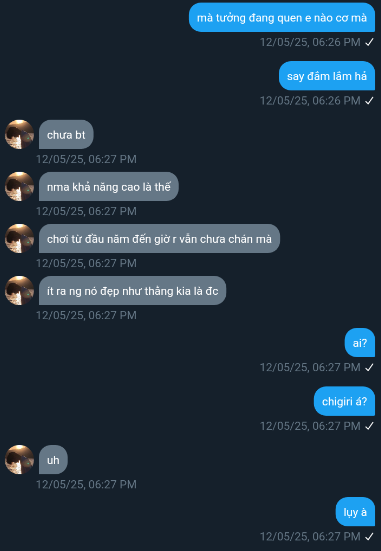Click the "lụy à" message bubble
381x551 pixels.
(355, 512)
